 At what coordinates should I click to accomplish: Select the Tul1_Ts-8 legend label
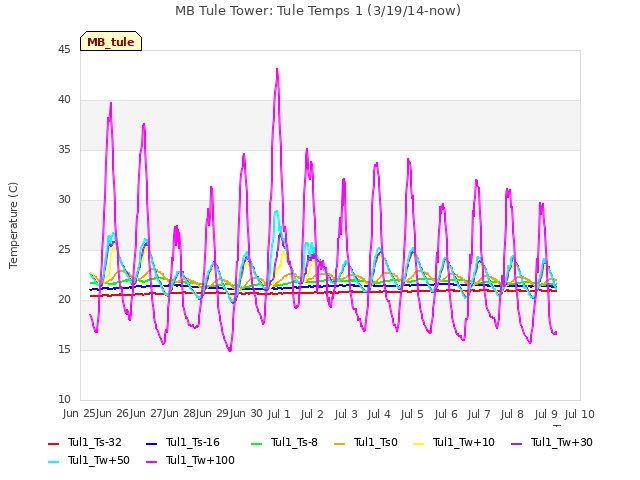294,442
